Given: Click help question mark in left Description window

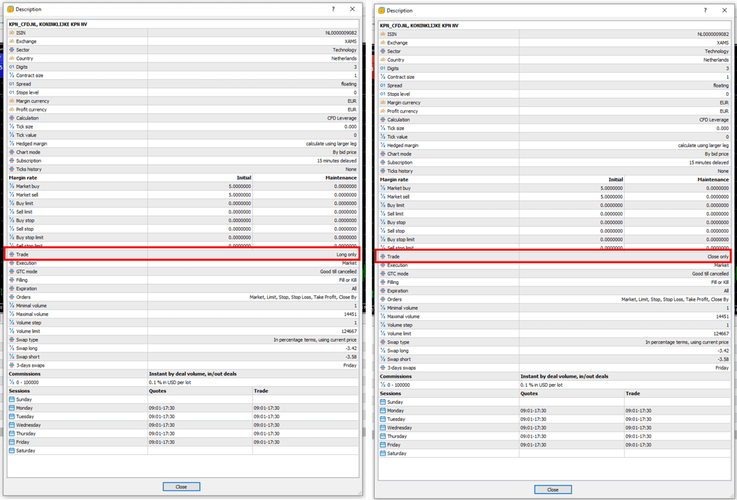Looking at the screenshot, I should coord(333,9).
